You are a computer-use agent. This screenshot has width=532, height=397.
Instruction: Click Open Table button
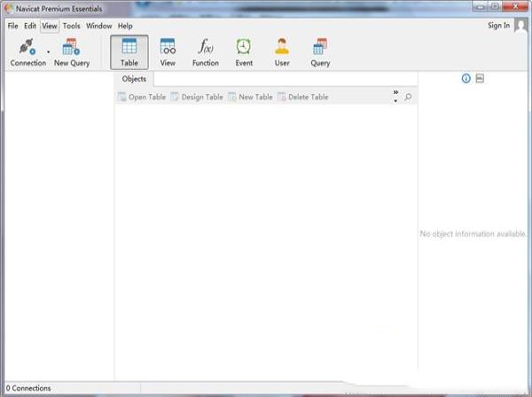(142, 97)
